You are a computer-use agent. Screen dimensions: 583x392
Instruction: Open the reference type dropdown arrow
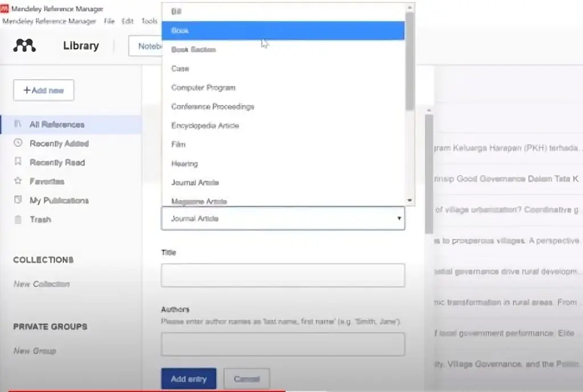(399, 218)
